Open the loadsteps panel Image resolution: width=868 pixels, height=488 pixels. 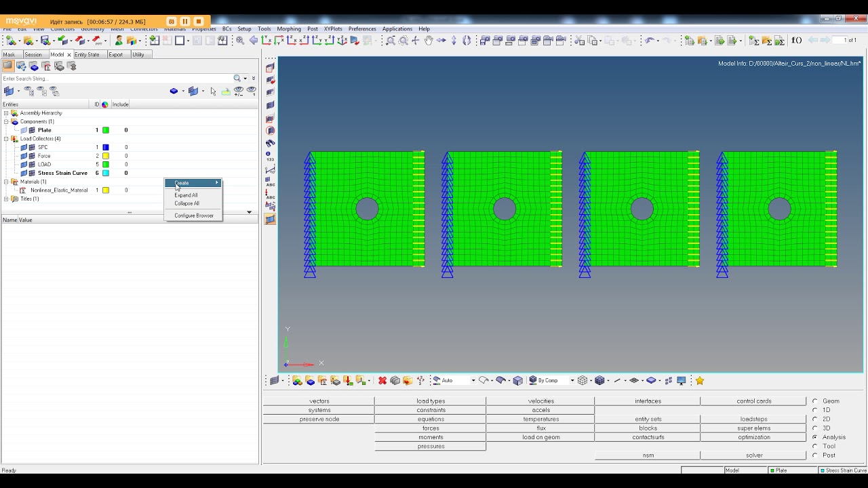[x=753, y=420]
